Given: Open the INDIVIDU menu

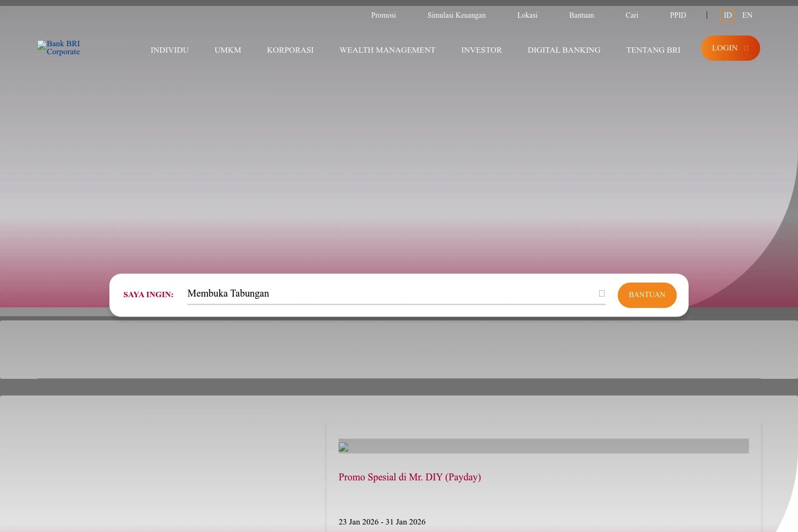Looking at the screenshot, I should tap(169, 50).
